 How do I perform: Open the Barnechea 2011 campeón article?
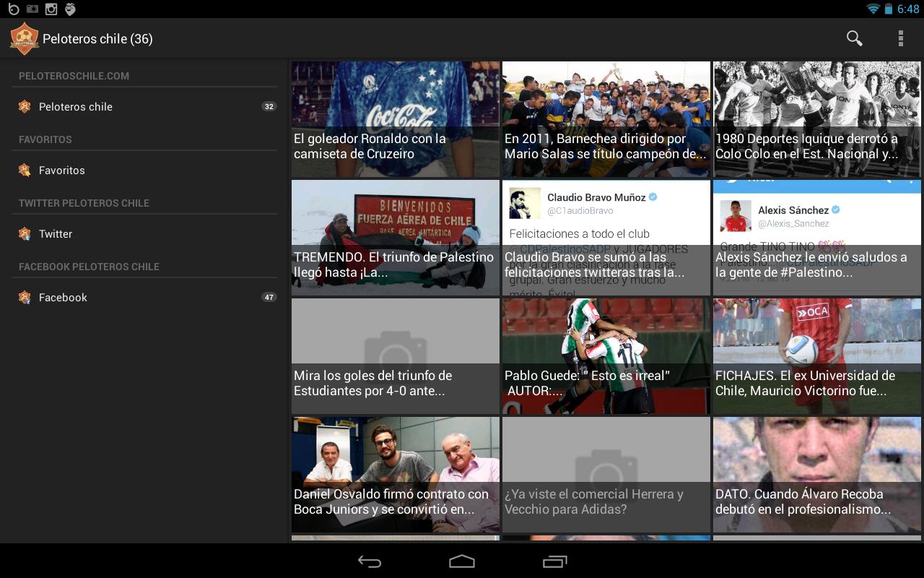[606, 118]
